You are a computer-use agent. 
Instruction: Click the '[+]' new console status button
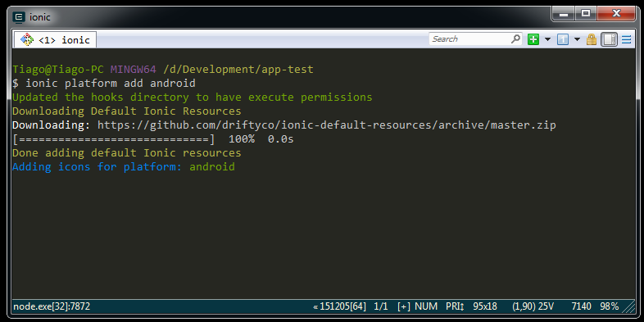(x=404, y=306)
